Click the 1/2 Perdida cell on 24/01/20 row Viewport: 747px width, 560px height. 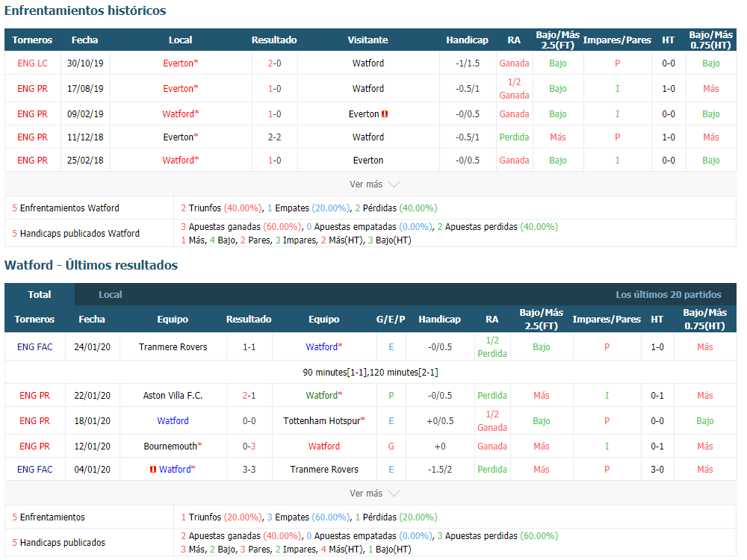[492, 347]
